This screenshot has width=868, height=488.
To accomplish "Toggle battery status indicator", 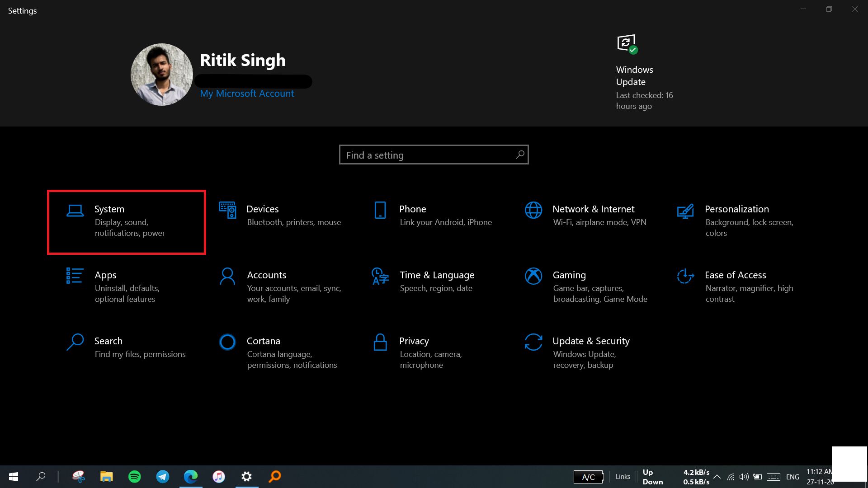I will 756,476.
